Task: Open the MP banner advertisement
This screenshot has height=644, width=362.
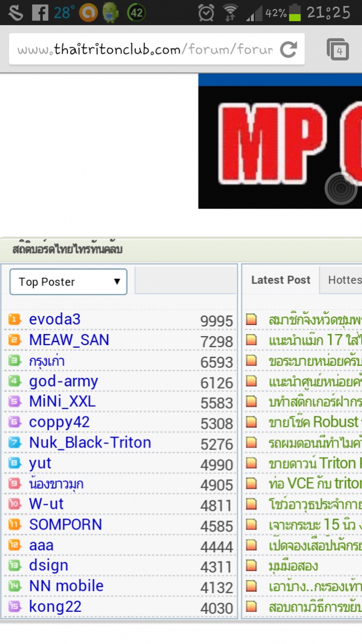Action: (x=280, y=141)
